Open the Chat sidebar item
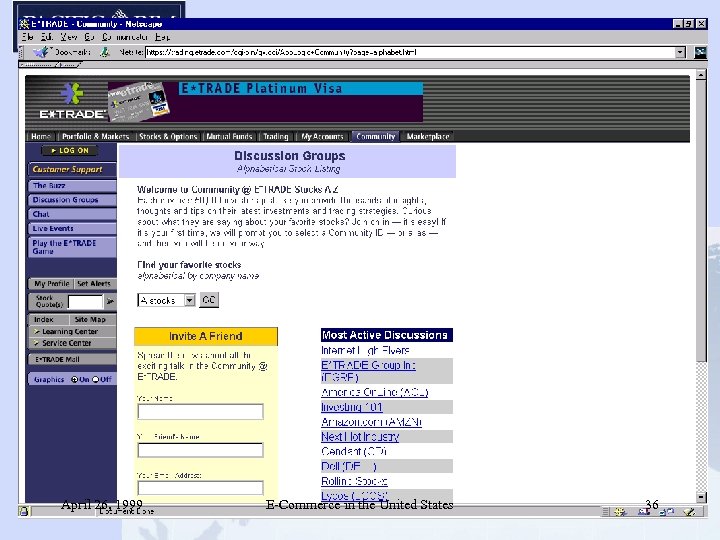The image size is (720, 540). click(x=72, y=214)
